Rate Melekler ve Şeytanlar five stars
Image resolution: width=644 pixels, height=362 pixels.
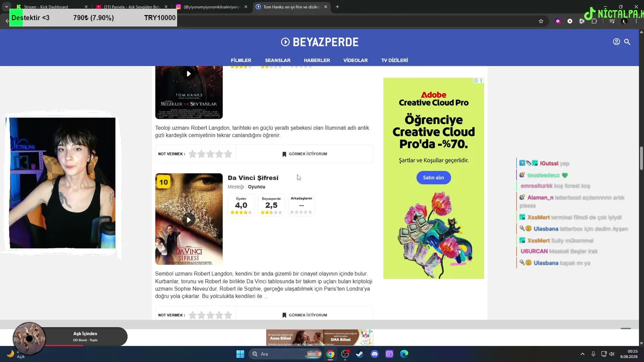(x=228, y=154)
